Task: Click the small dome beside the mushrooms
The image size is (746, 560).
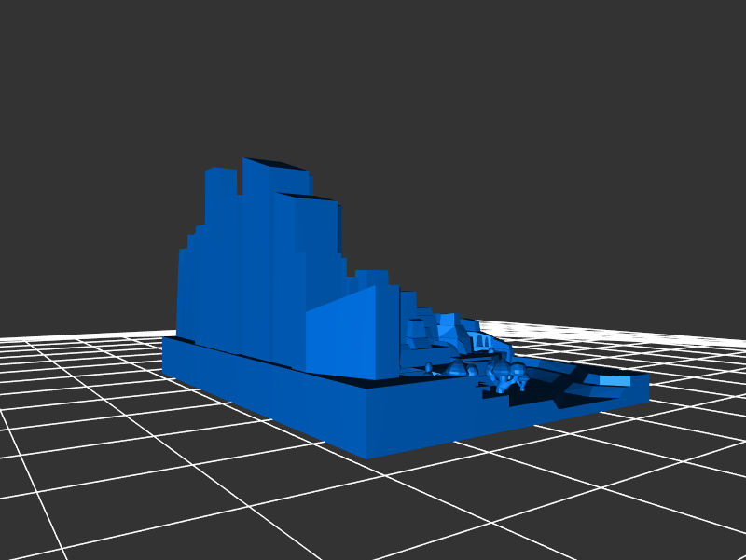Action: [x=457, y=369]
